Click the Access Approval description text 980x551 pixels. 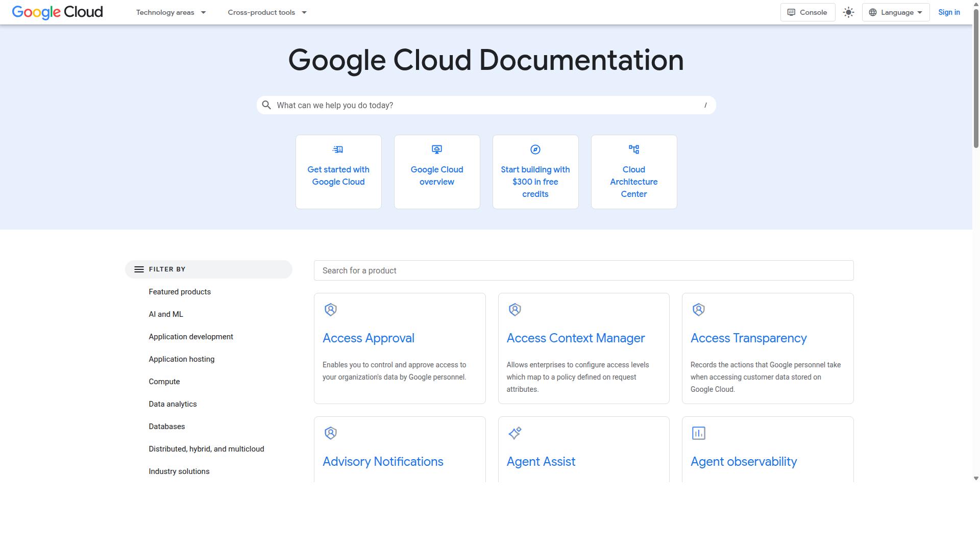click(395, 371)
